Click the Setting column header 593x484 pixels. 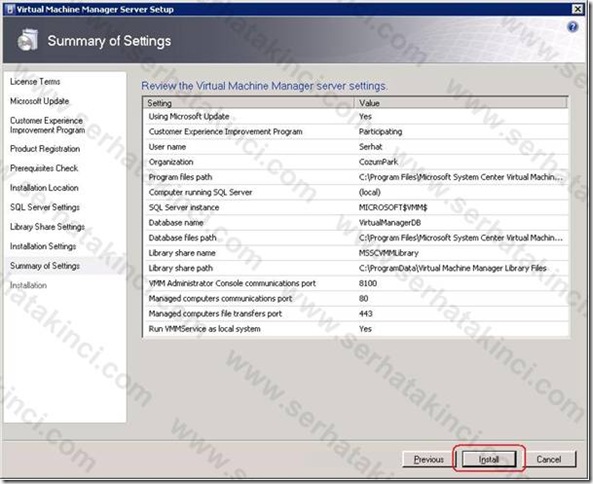point(249,103)
